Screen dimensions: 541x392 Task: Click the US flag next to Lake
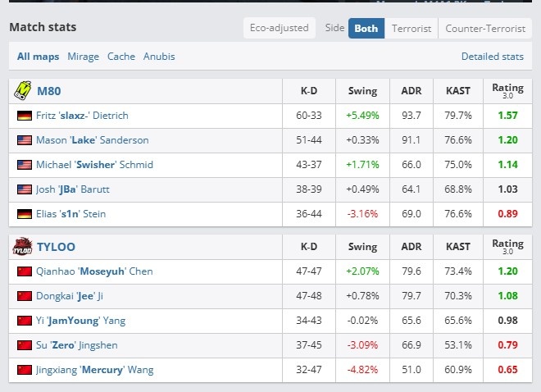pos(25,140)
